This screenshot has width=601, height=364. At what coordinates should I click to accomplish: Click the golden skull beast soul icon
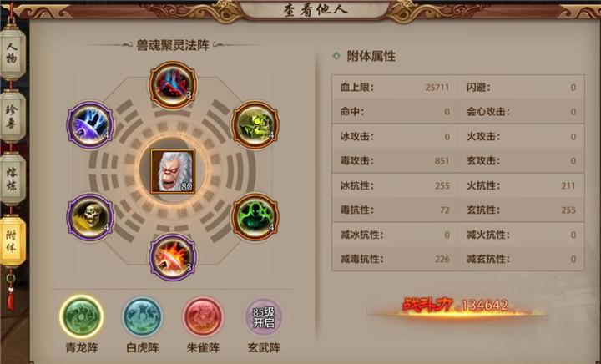[90, 217]
